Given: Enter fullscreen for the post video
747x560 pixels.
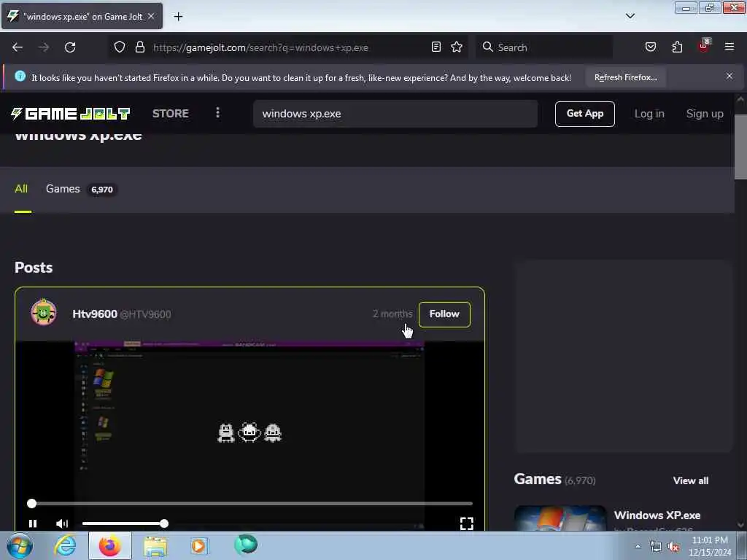Looking at the screenshot, I should (x=467, y=524).
